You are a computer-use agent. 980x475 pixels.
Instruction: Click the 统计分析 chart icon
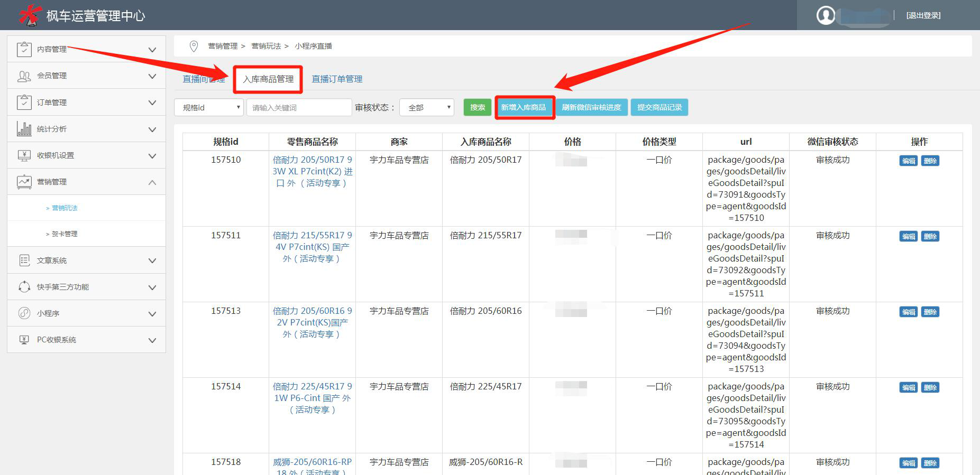(x=24, y=128)
